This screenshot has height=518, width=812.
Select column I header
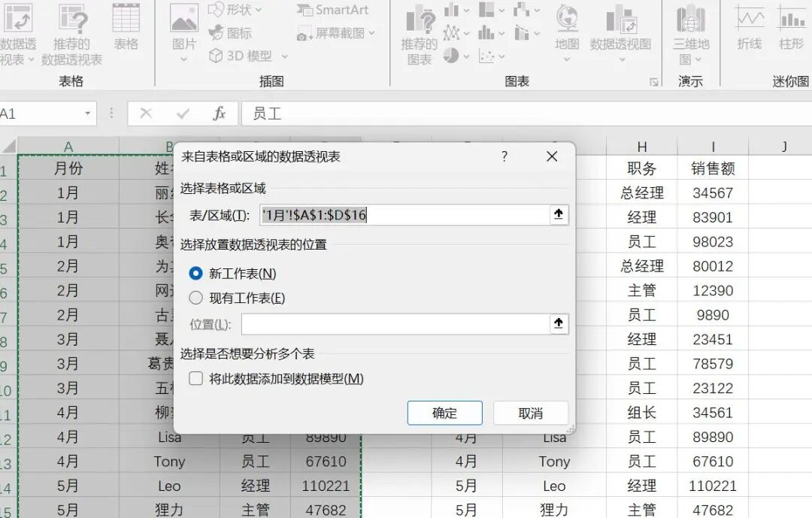pos(713,147)
